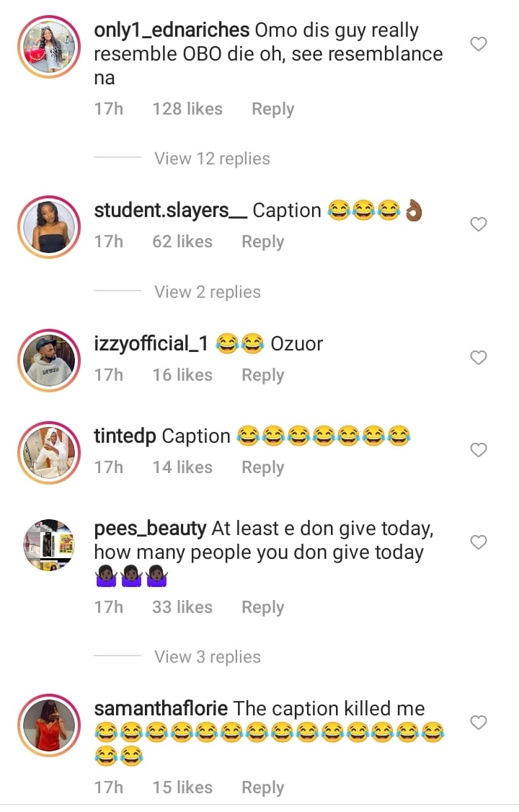Open student.slayers__ avatar
Image resolution: width=519 pixels, height=812 pixels.
click(x=49, y=226)
